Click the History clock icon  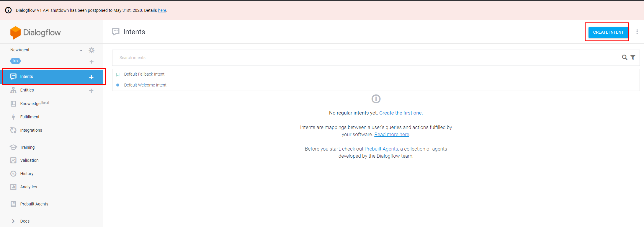(x=13, y=174)
